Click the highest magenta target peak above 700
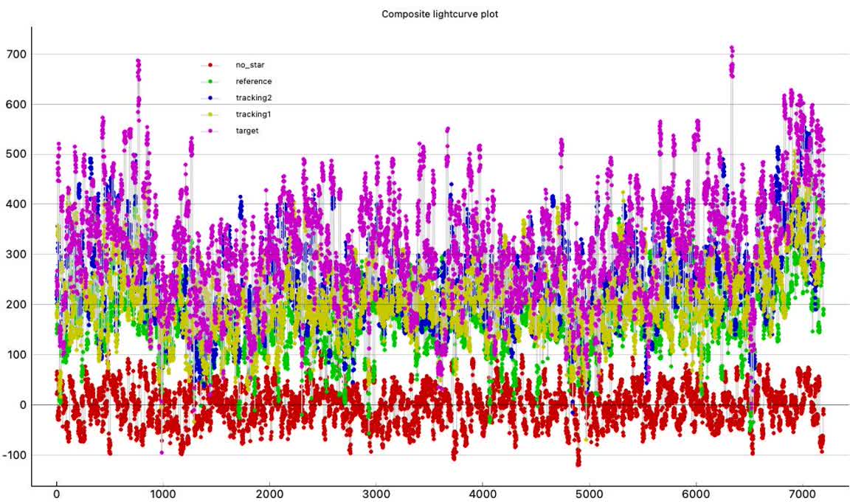Viewport: 850px width, 504px height. click(x=731, y=49)
